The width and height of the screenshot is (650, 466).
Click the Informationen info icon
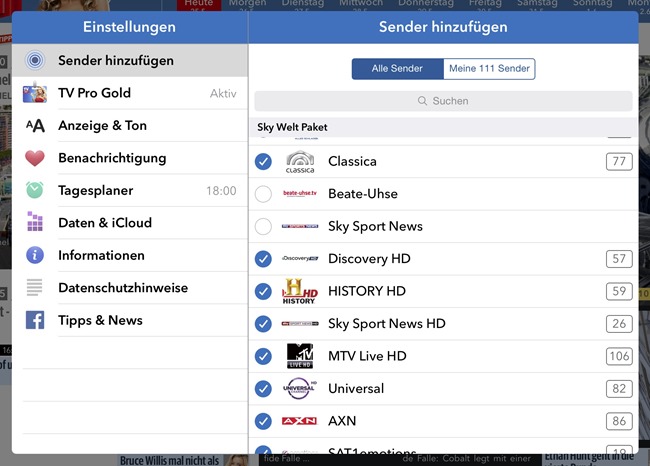35,255
